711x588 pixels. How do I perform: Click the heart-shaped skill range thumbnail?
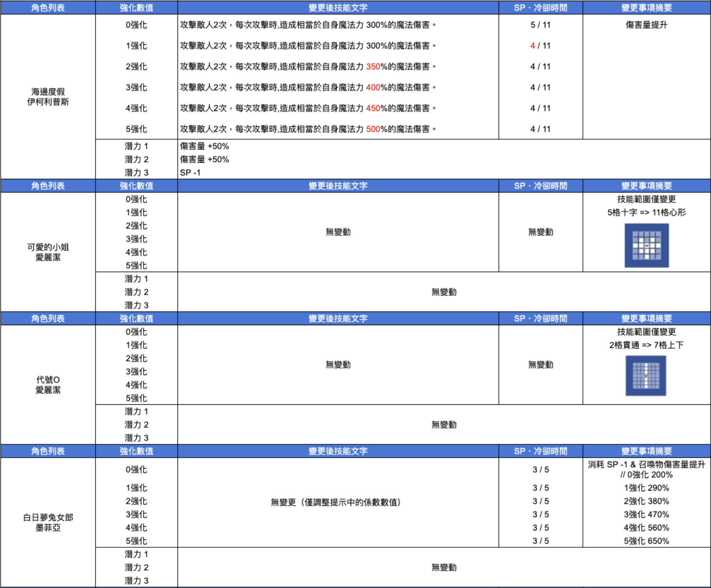[646, 245]
